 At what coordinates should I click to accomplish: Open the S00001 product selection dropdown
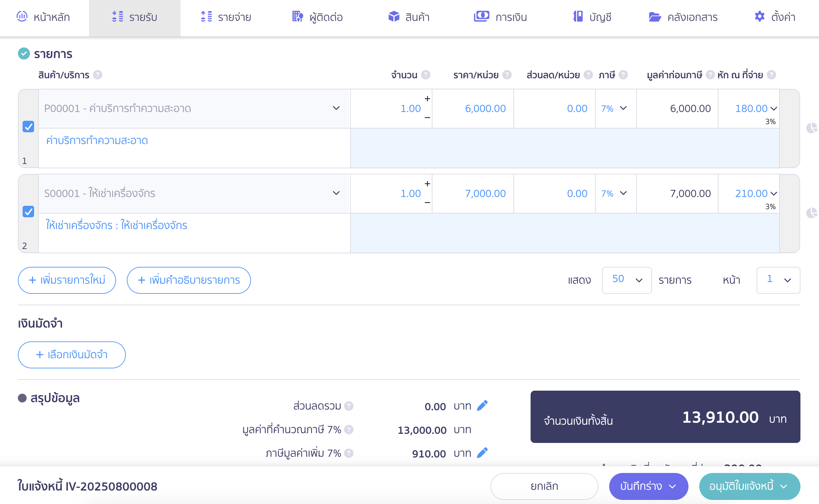coord(194,194)
